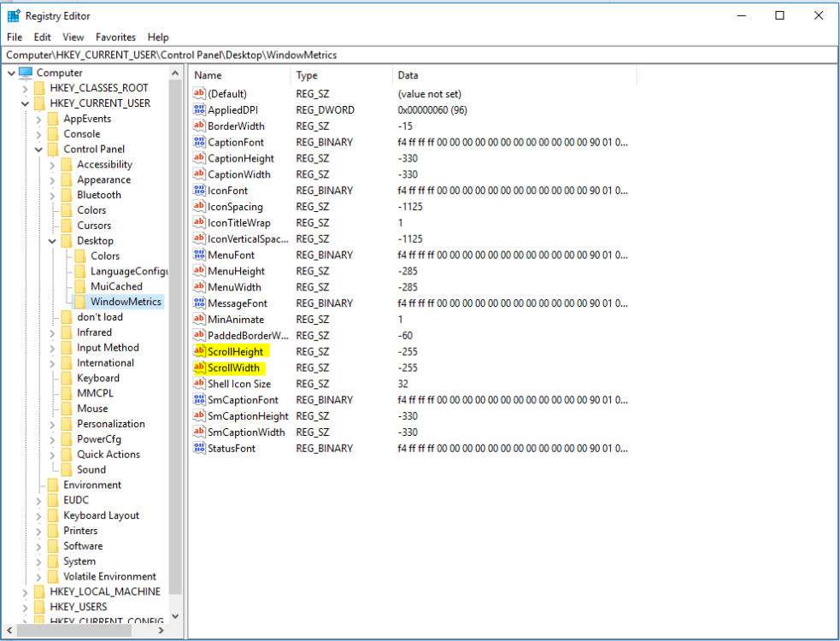Open the Edit menu
The image size is (840, 641).
pyautogui.click(x=43, y=38)
